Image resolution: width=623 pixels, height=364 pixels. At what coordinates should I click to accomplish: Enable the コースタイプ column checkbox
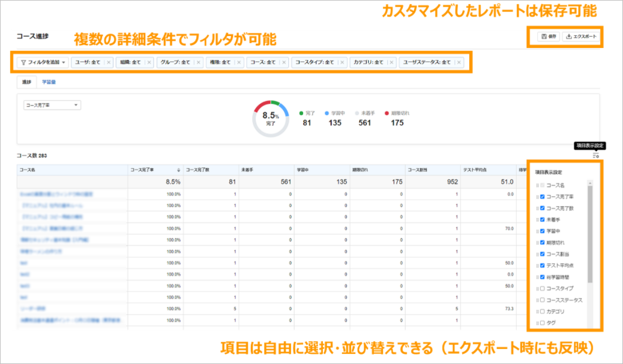point(543,288)
